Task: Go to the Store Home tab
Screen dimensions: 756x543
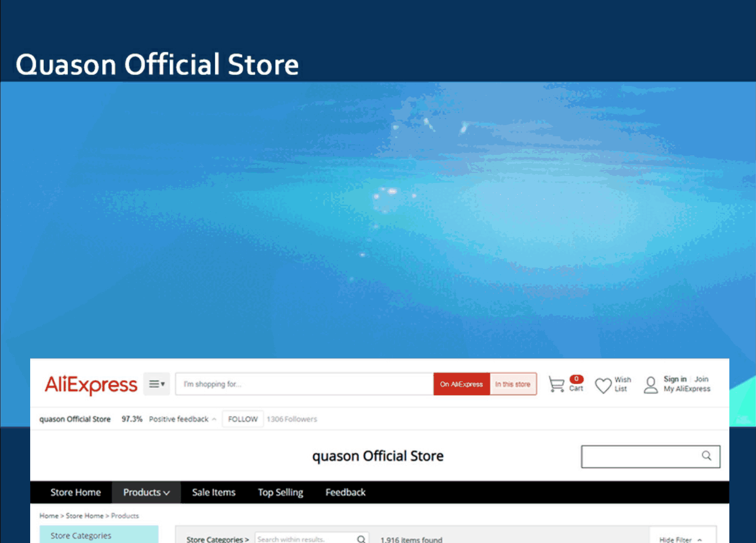Action: (75, 493)
